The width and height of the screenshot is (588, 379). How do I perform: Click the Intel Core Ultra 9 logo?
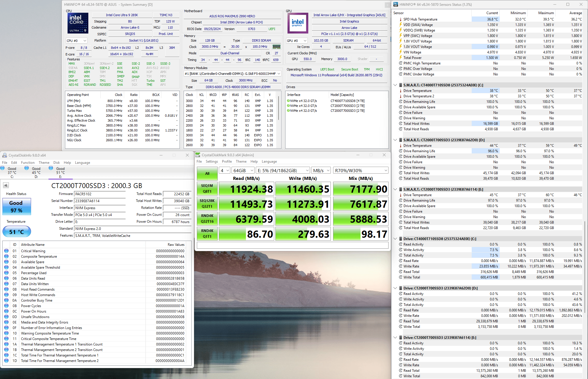(x=78, y=23)
